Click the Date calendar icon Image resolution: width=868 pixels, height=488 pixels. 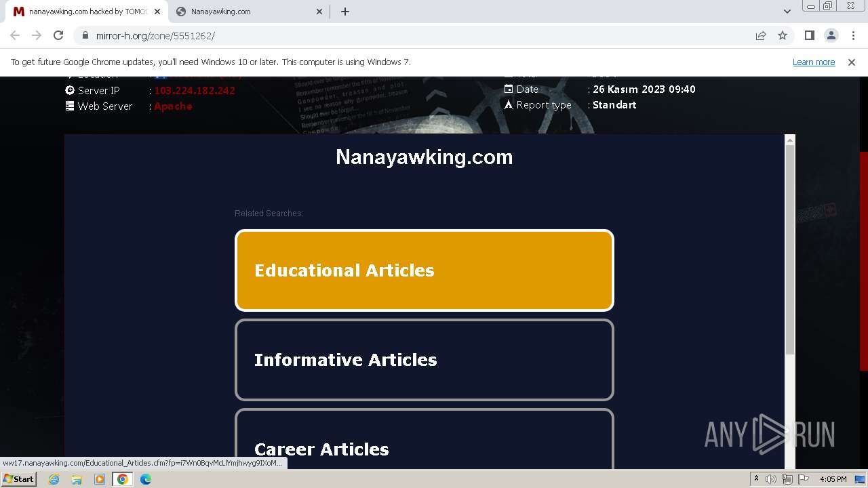point(509,89)
